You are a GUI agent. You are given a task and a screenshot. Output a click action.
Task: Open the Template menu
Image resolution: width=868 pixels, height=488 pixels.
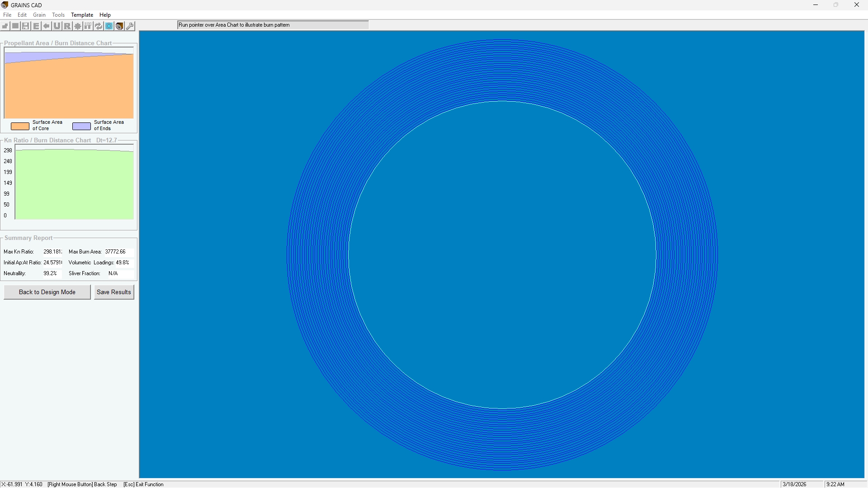click(82, 15)
